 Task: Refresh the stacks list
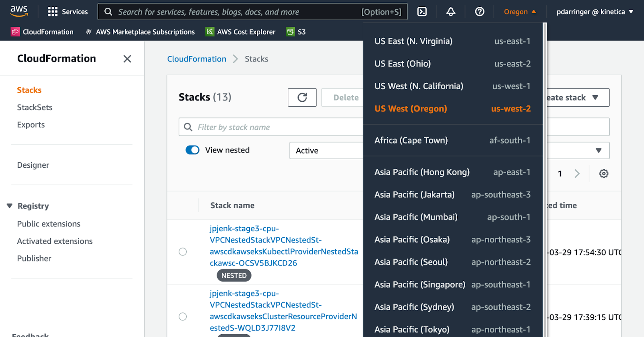pyautogui.click(x=302, y=97)
